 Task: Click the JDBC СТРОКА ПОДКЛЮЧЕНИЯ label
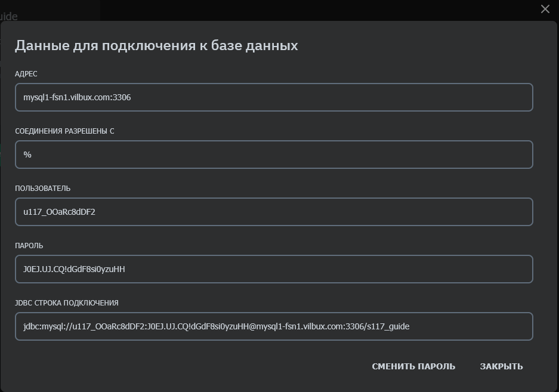pos(67,303)
